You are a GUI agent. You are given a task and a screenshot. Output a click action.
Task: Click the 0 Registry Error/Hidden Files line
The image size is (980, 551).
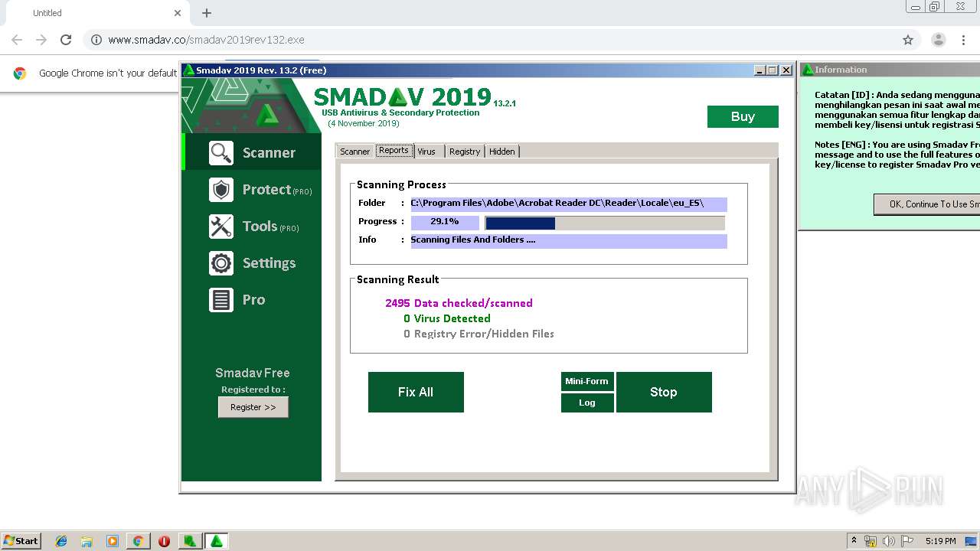coord(479,334)
